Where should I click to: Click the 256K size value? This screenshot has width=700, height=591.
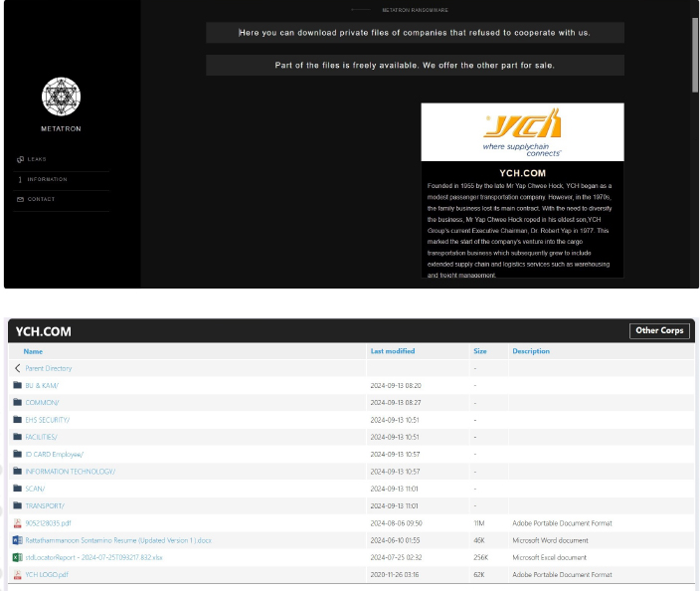481,557
